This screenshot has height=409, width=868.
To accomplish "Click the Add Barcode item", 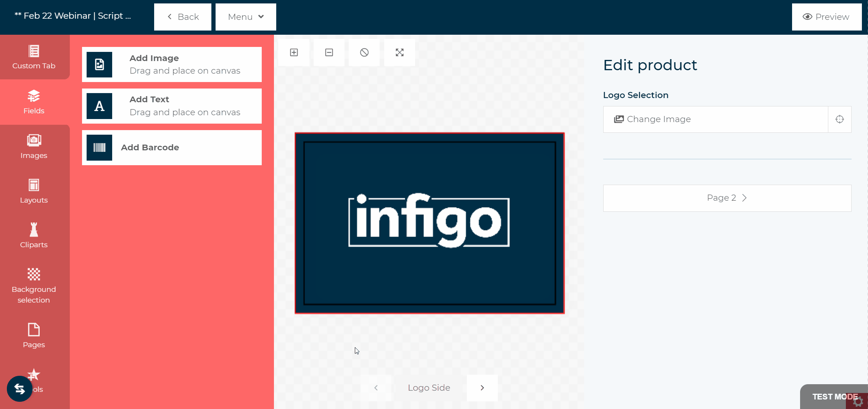I will (x=172, y=148).
